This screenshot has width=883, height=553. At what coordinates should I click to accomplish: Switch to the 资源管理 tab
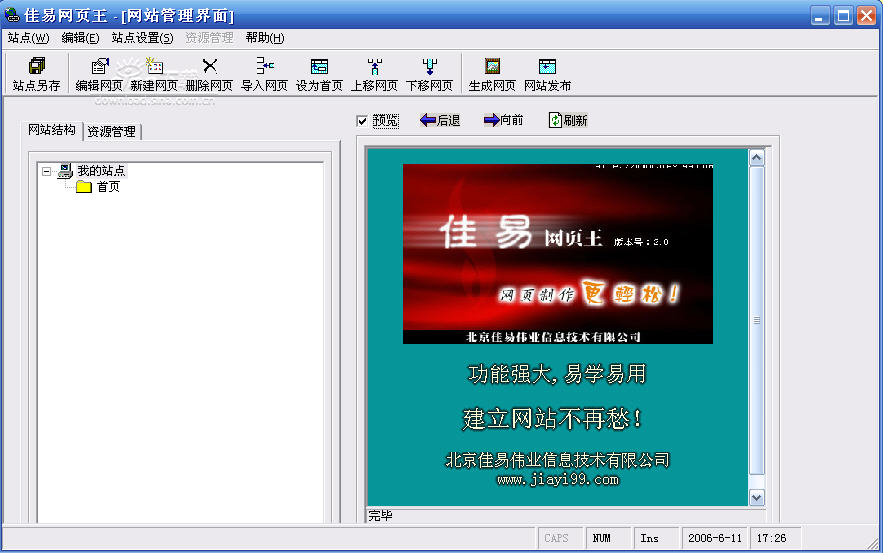click(111, 131)
